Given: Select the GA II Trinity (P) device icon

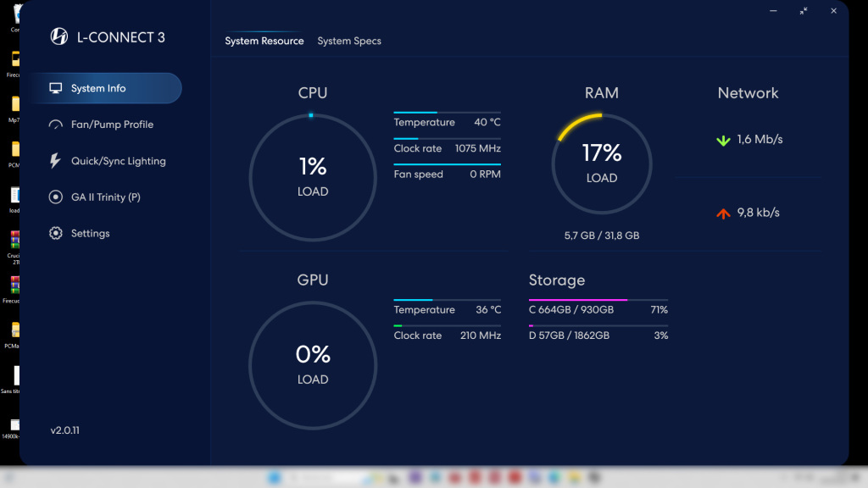Looking at the screenshot, I should coord(56,197).
